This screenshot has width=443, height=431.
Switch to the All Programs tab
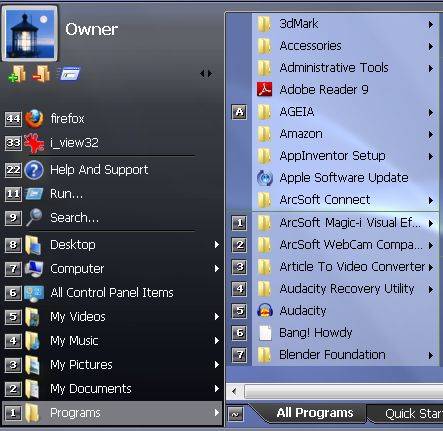315,413
